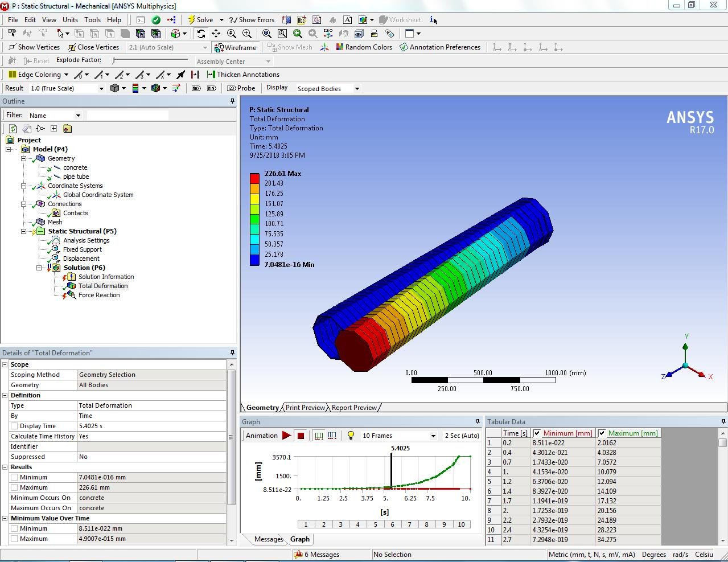The image size is (728, 562).
Task: Click the light bulb icon in Graph toolbar
Action: coord(351,436)
